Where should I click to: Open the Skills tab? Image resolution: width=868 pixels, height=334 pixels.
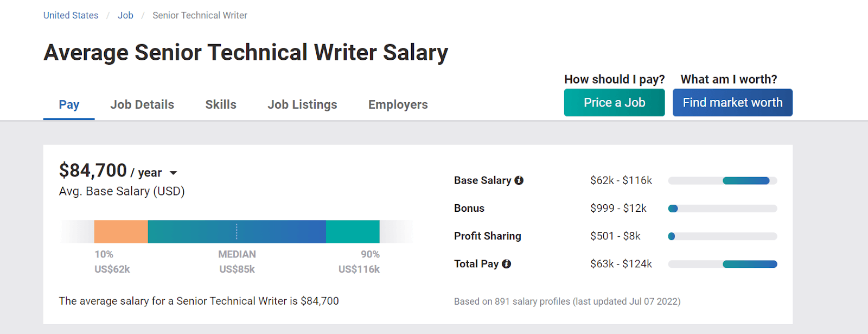tap(221, 105)
